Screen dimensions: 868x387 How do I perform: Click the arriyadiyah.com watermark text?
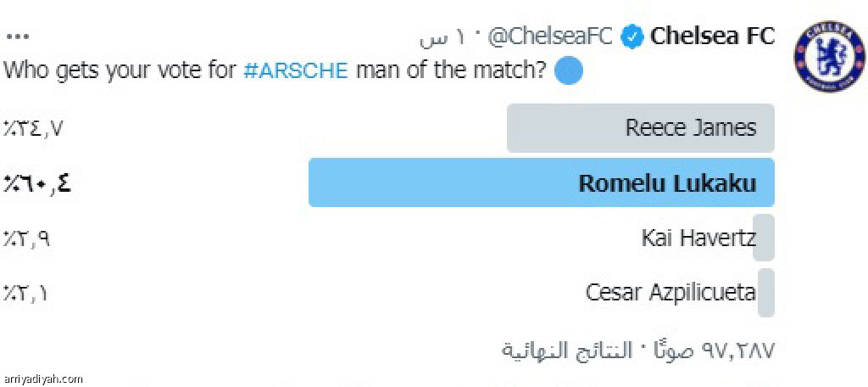tap(42, 379)
